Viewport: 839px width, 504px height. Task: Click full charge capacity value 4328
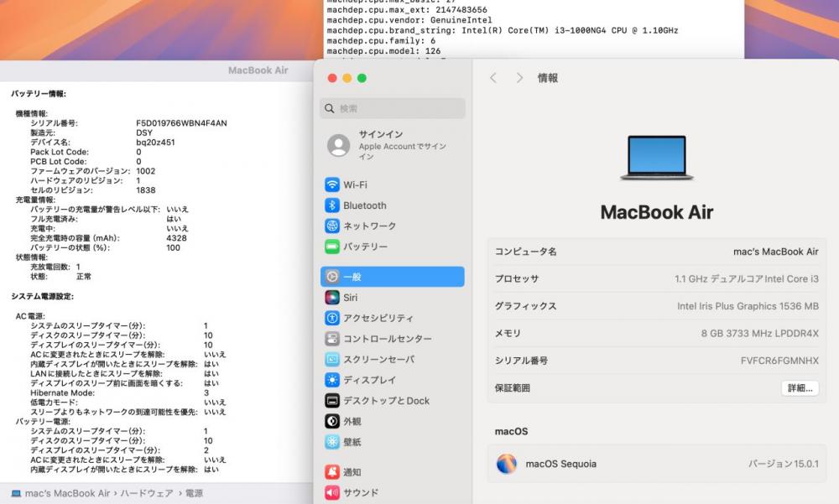(176, 238)
